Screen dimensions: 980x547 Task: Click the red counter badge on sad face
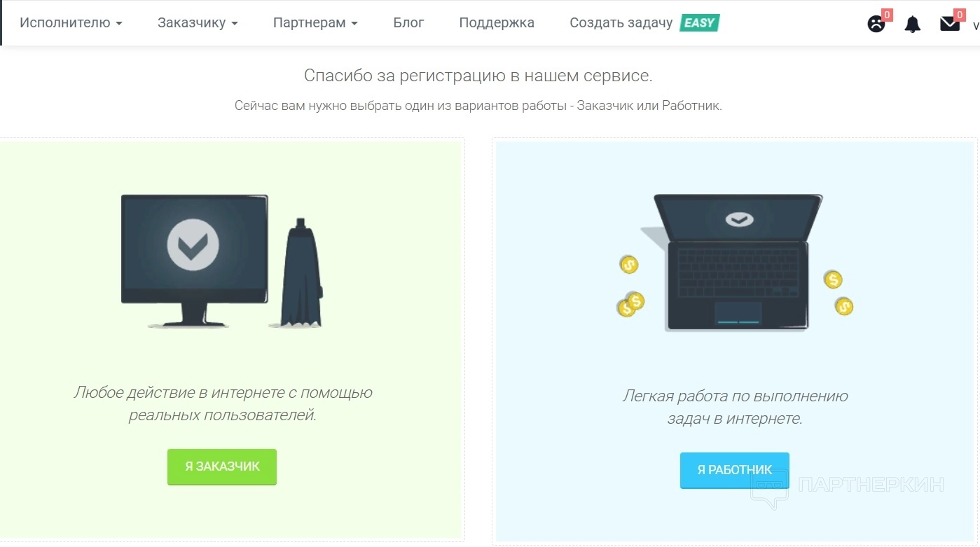[x=887, y=15]
